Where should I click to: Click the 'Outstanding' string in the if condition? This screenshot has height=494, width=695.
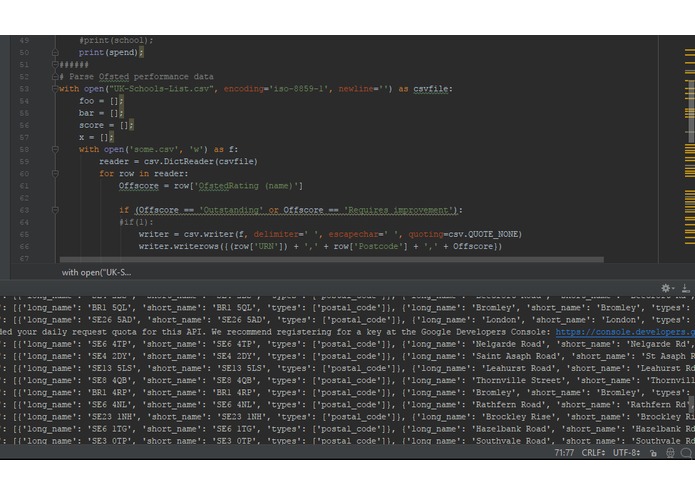231,210
